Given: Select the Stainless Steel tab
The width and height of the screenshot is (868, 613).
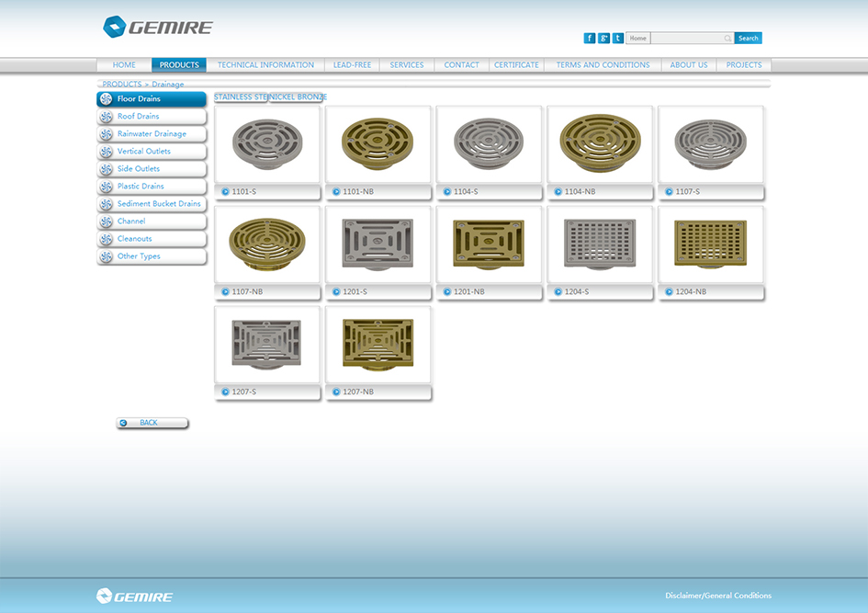Looking at the screenshot, I should tap(241, 97).
